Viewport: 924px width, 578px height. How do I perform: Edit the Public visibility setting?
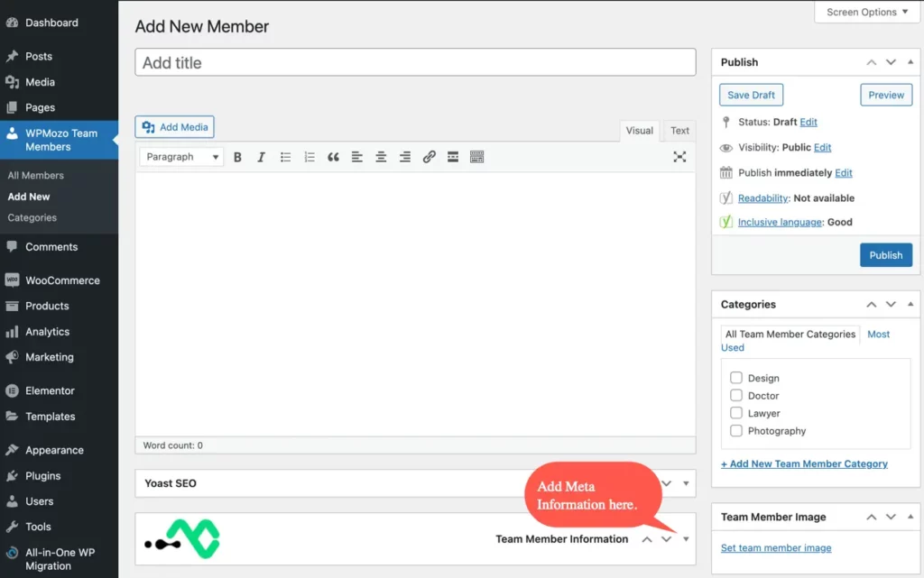[x=823, y=147]
